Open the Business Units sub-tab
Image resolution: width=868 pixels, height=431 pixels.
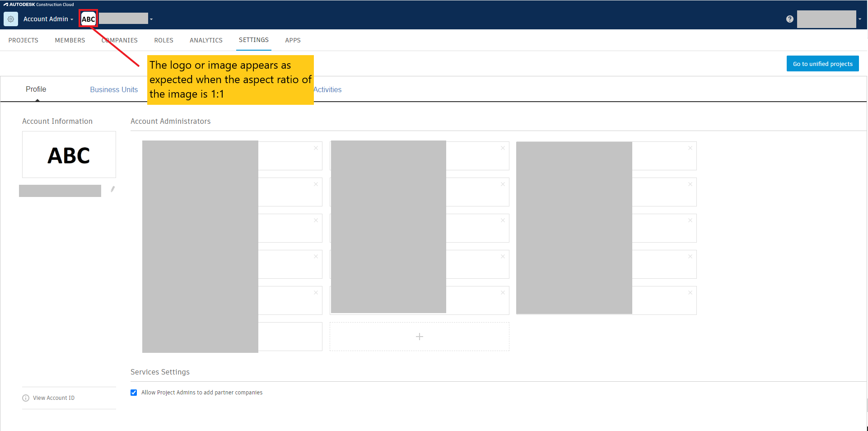pos(114,89)
